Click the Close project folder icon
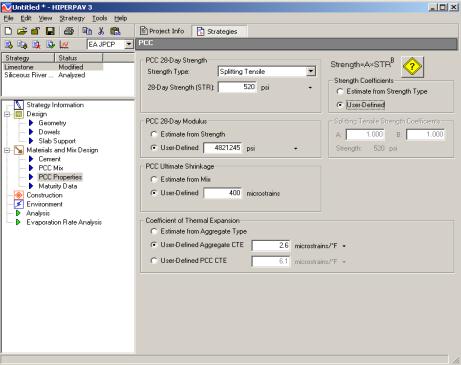 tap(35, 31)
